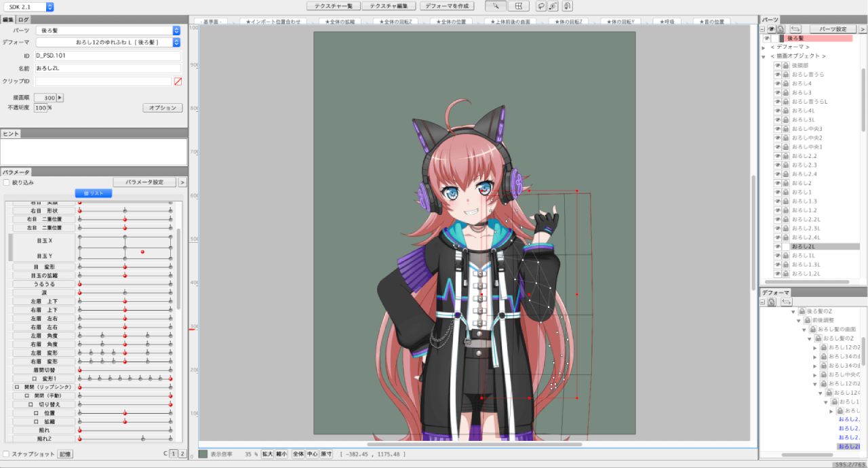Expand おろし中央 deformer node
The image size is (868, 468).
(815, 374)
